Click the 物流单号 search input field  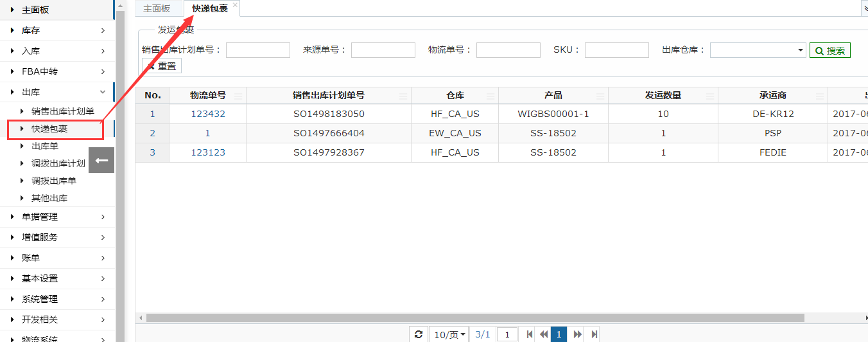[x=508, y=50]
